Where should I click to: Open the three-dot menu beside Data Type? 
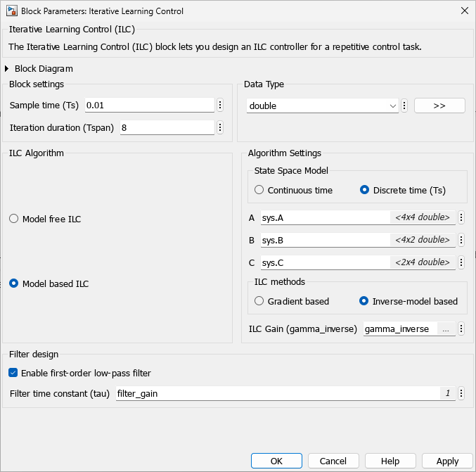[x=404, y=106]
